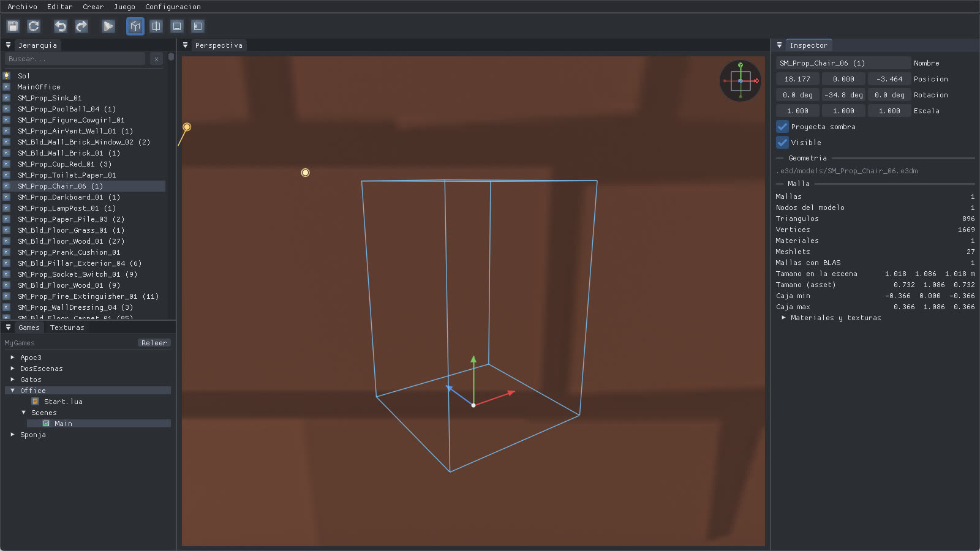
Task: Redo the action via toolbar arrow
Action: coord(81,26)
